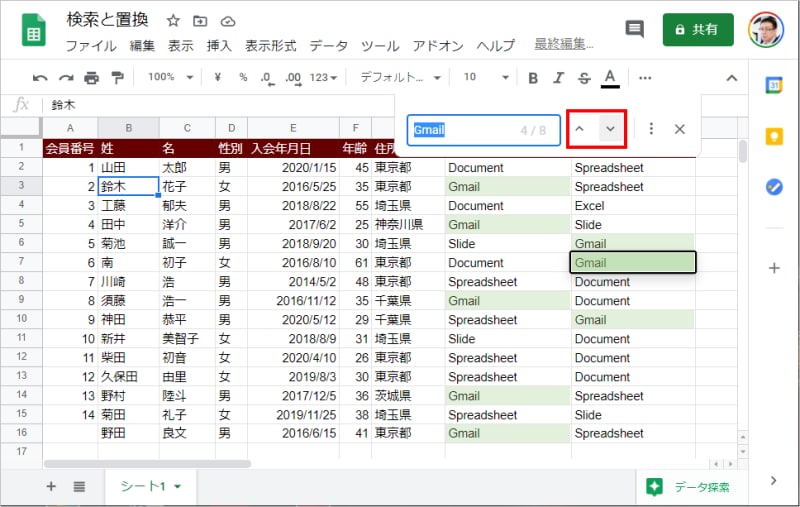Select the 会員番号 header cell
This screenshot has width=800, height=507.
(70, 148)
